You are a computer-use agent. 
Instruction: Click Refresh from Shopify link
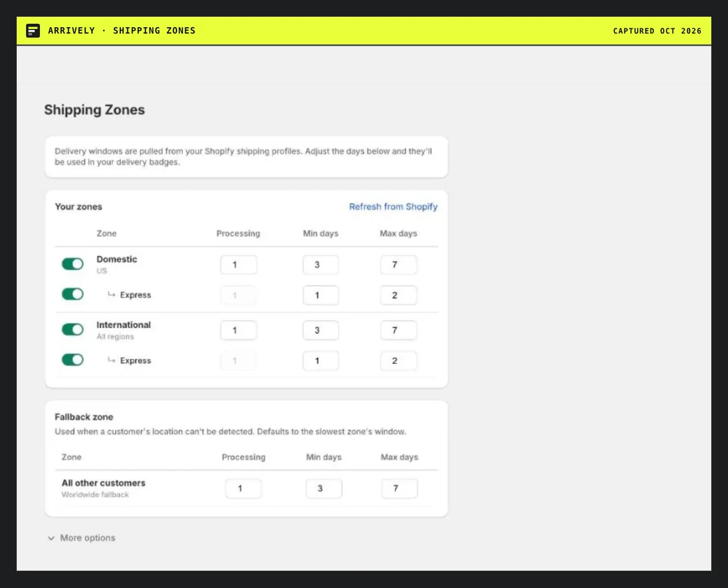[394, 207]
